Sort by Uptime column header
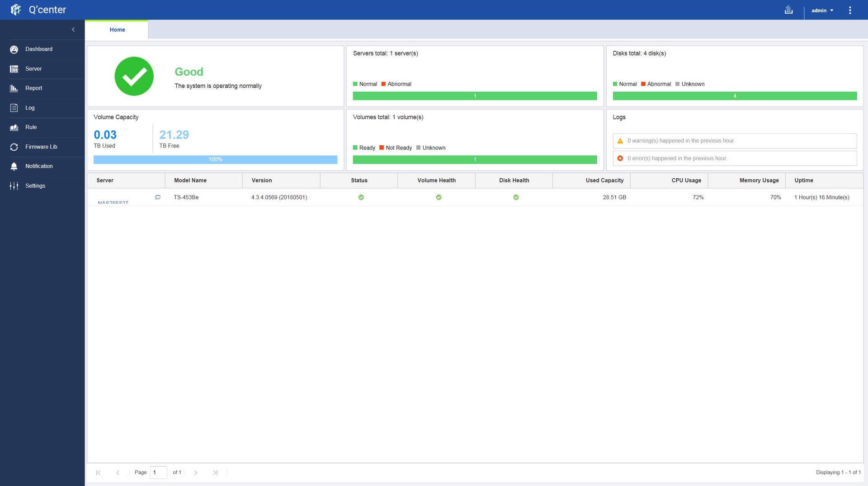The height and width of the screenshot is (486, 868). coord(824,181)
